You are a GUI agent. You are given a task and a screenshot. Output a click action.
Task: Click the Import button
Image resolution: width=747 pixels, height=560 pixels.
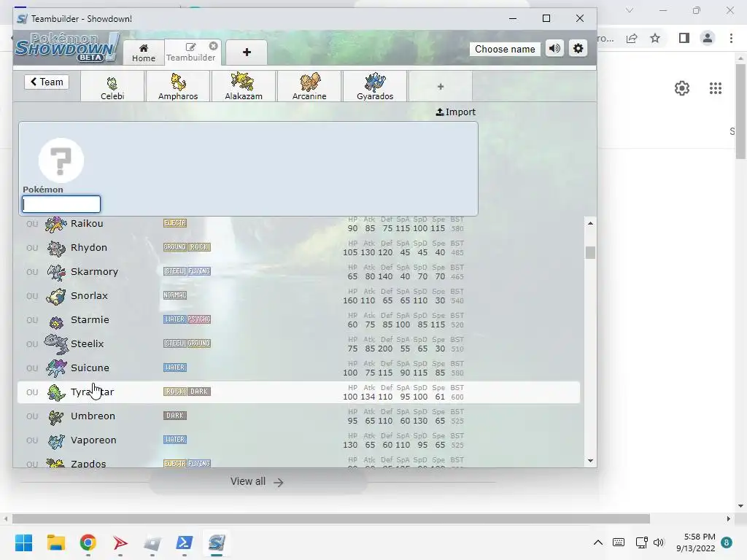click(455, 112)
